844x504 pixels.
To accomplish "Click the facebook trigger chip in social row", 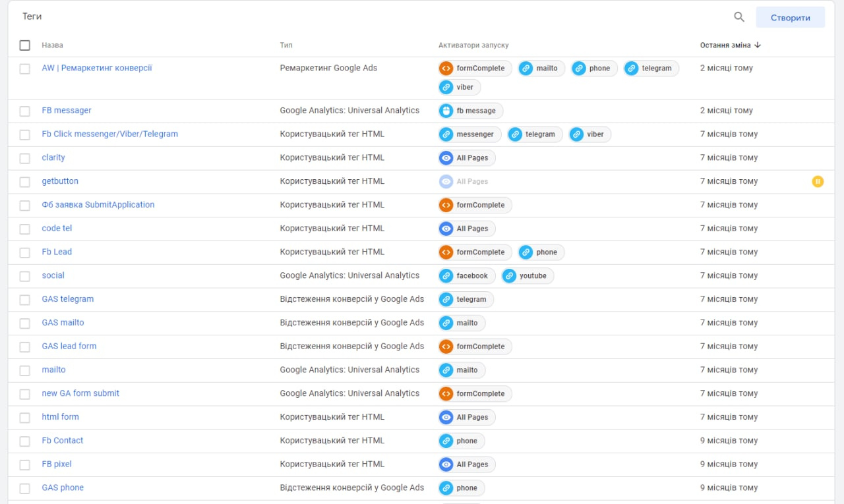I will click(x=466, y=276).
